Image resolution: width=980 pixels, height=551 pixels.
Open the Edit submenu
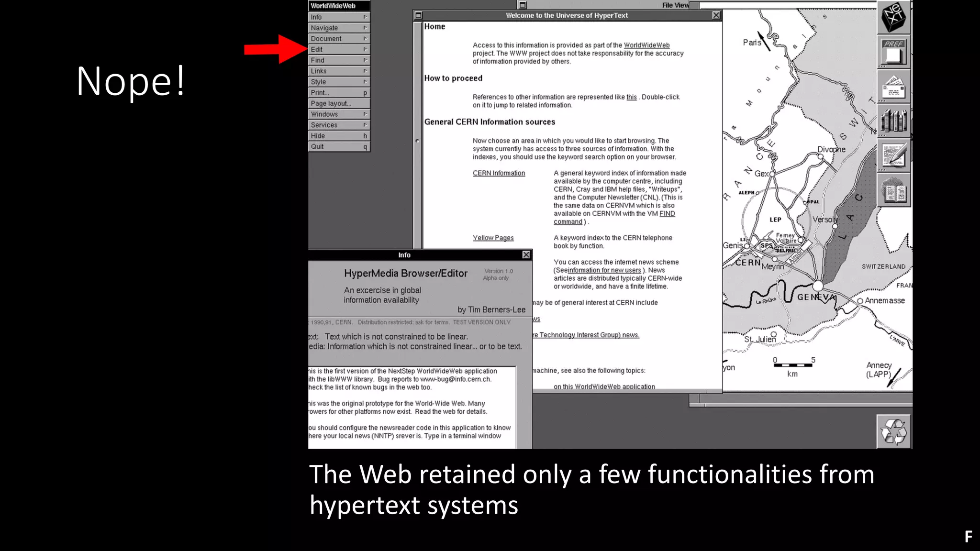pos(339,49)
